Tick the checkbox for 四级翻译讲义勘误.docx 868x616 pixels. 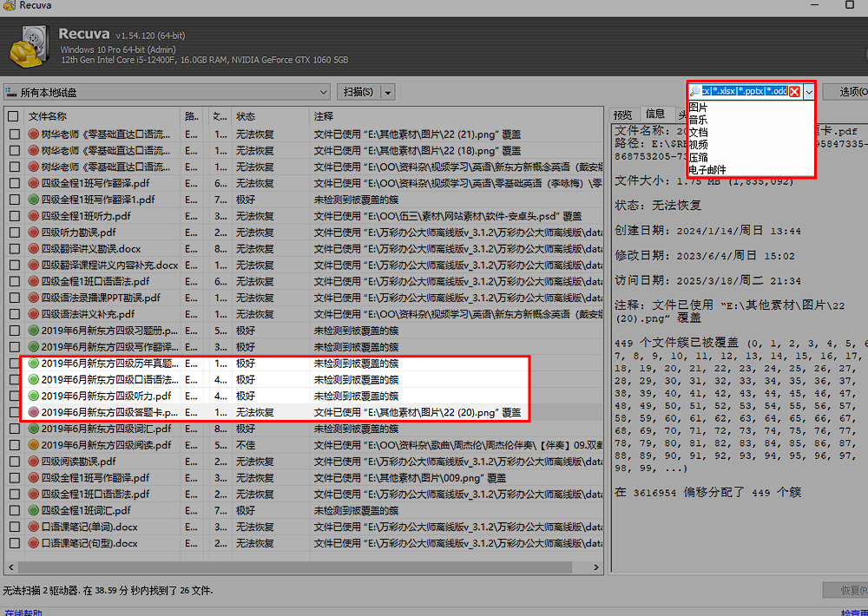click(15, 248)
